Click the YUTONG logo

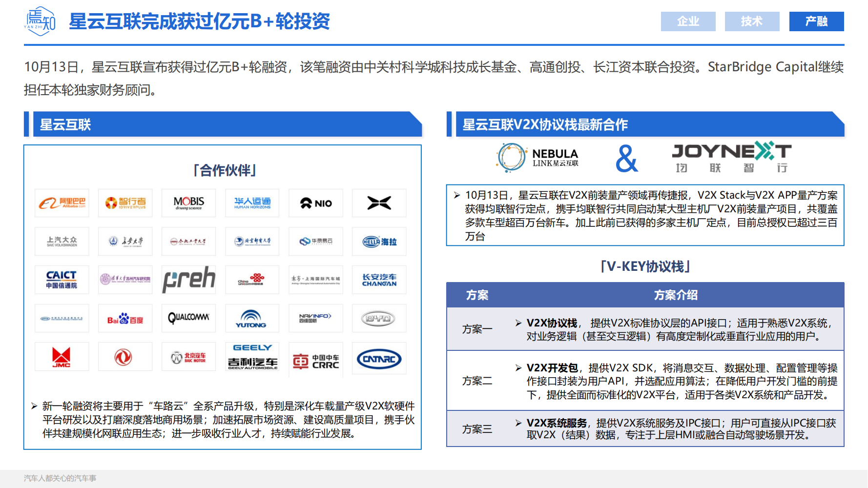coord(252,318)
